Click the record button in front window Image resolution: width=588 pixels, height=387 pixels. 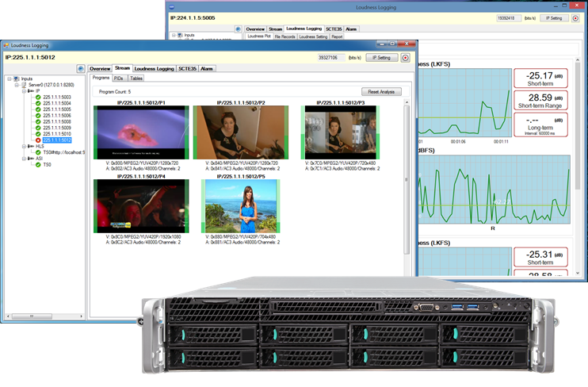point(406,58)
